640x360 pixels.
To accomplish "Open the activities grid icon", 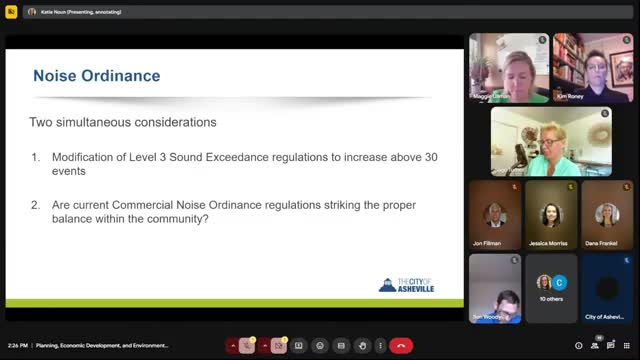I will point(627,346).
